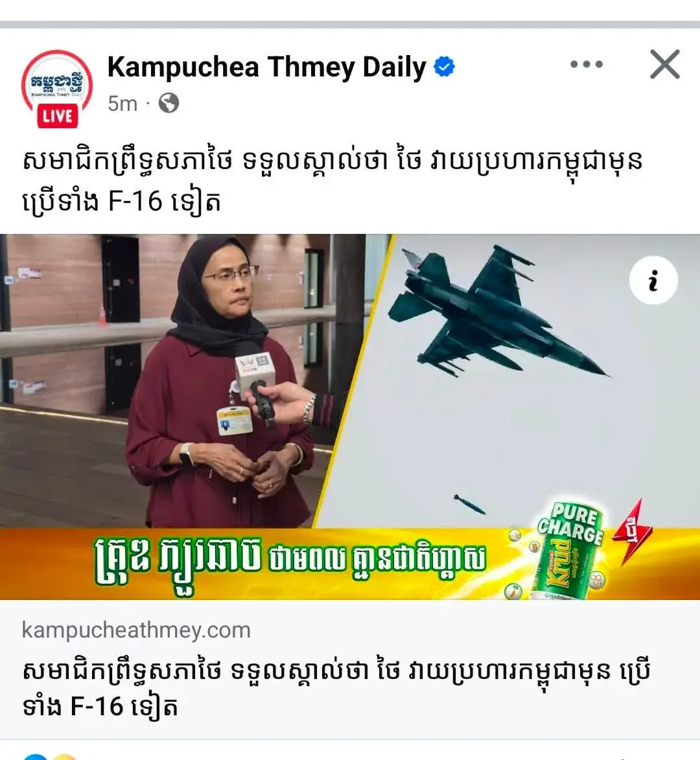Viewport: 700px width, 760px height.
Task: Click the red lightning bolt ad icon
Action: click(632, 532)
